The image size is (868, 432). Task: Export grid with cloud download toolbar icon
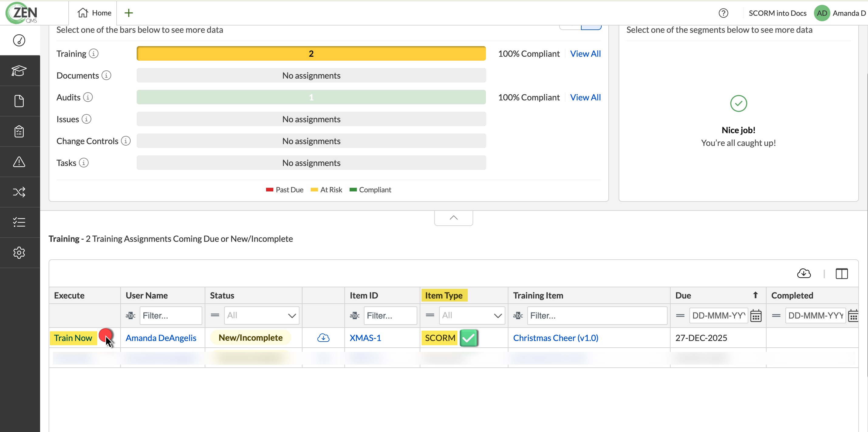(x=804, y=273)
